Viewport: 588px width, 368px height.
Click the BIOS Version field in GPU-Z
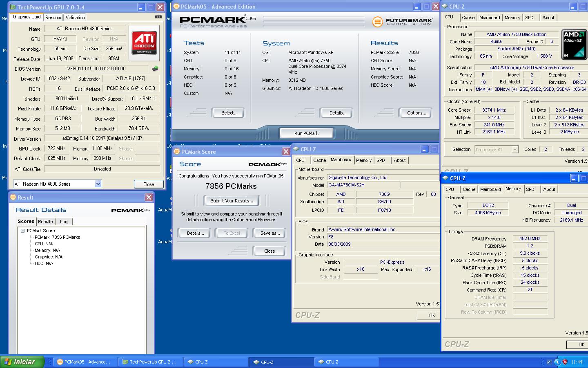coord(96,69)
